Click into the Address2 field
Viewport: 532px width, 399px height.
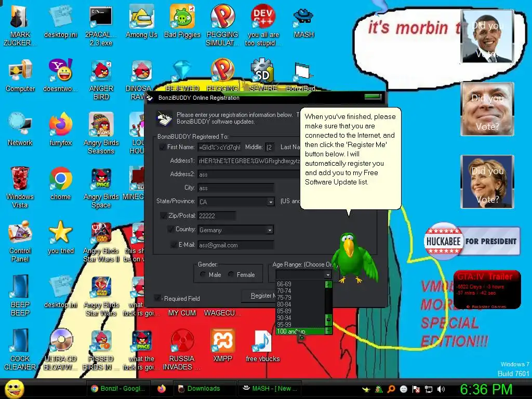249,175
